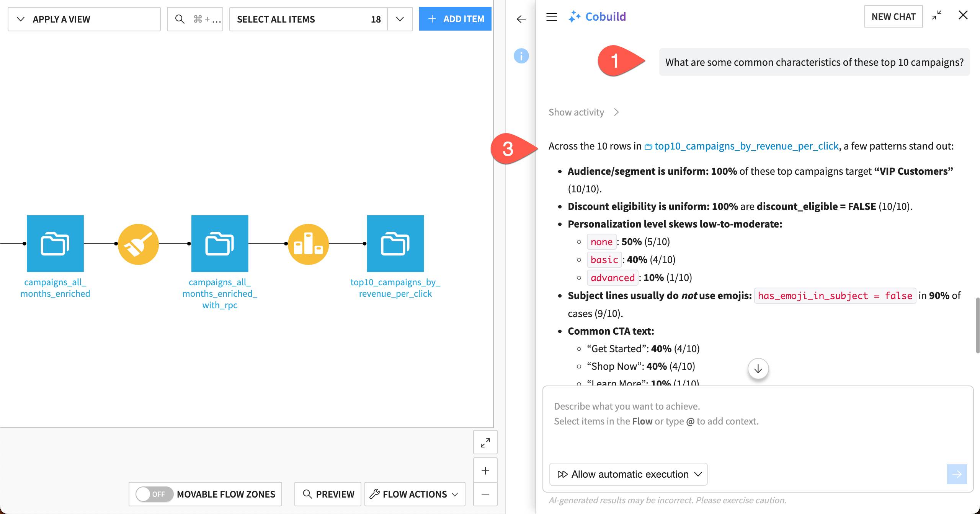Jump to latest message with down arrow
This screenshot has width=980, height=514.
[758, 369]
